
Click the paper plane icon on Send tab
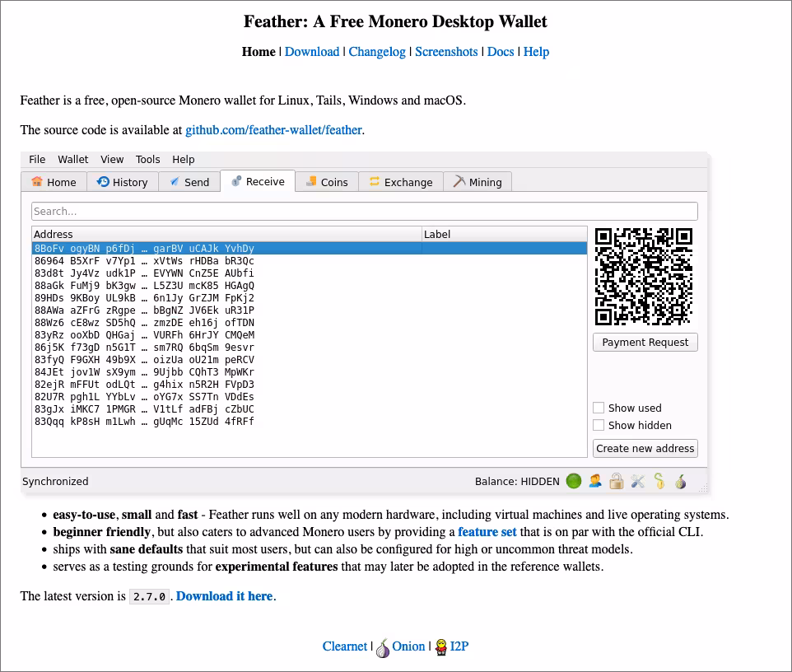[175, 181]
